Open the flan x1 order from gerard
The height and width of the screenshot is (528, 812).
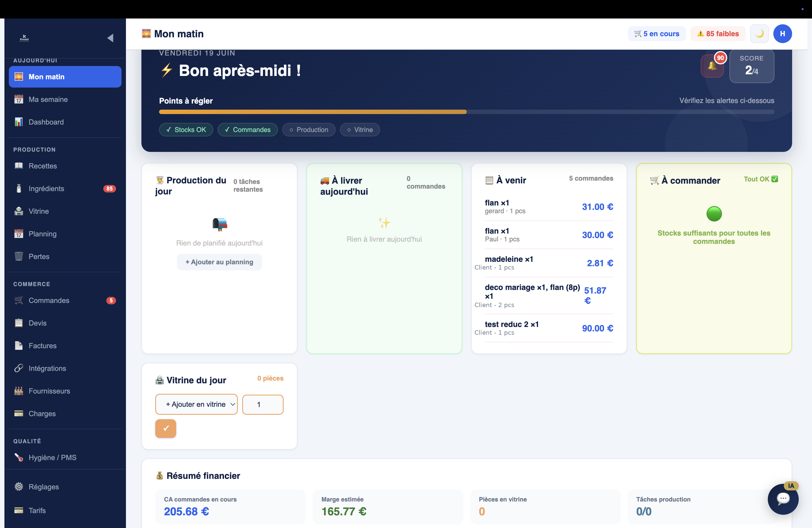549,207
